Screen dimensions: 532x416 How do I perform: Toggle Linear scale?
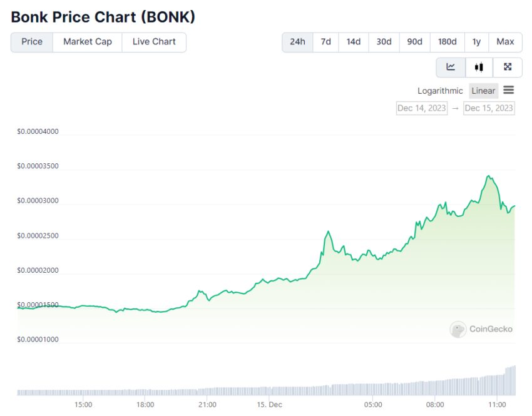pos(483,91)
